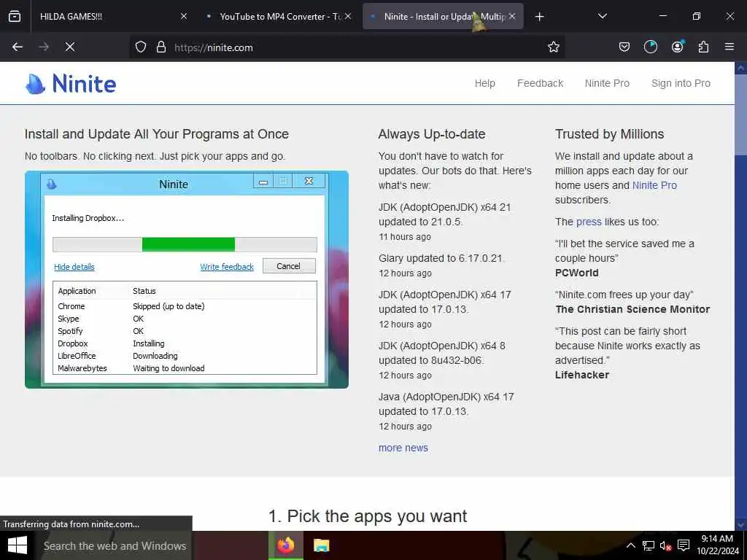Select the Ninite tab
Screen dimensions: 747x560
[x=443, y=16]
